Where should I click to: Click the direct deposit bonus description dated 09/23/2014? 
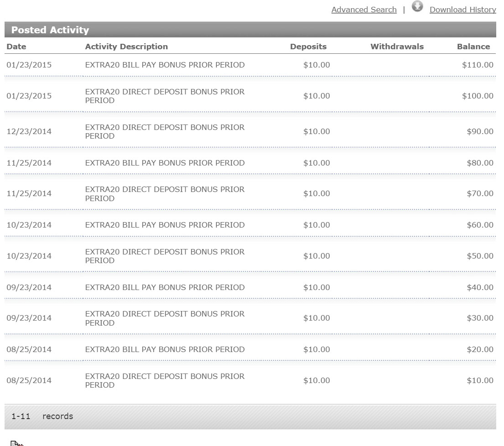165,318
